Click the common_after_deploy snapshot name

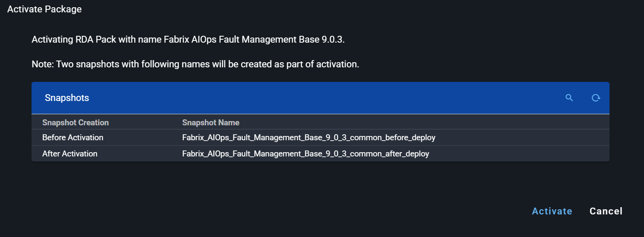click(305, 153)
